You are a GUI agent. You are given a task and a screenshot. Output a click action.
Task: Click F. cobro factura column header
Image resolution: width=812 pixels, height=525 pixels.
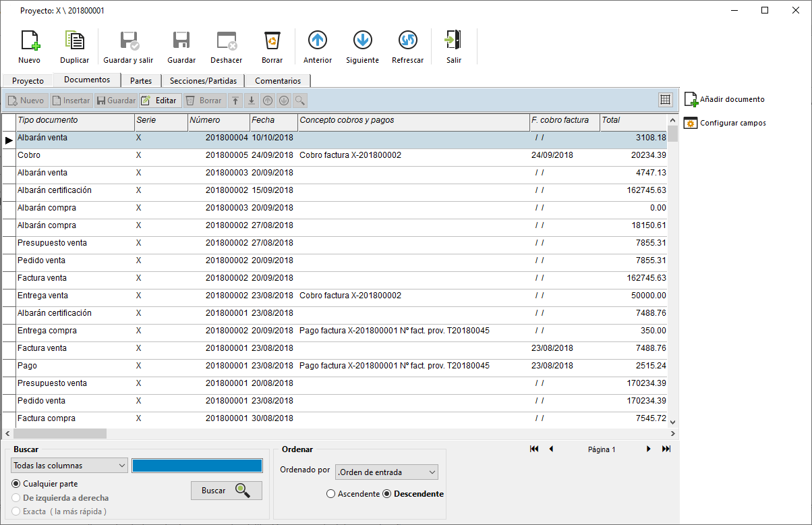point(564,121)
